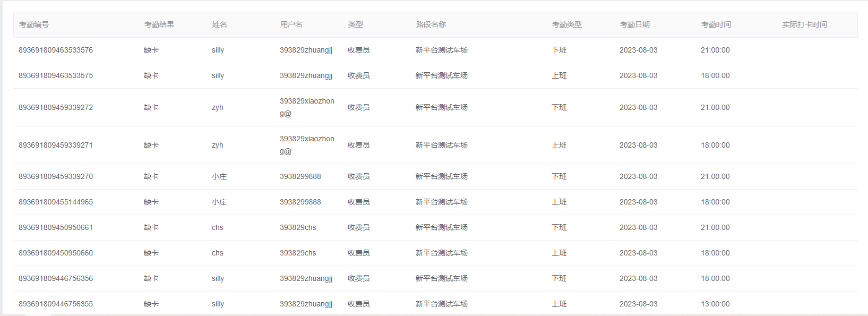Select the 路段名称 column header
The image size is (868, 316).
(x=431, y=24)
